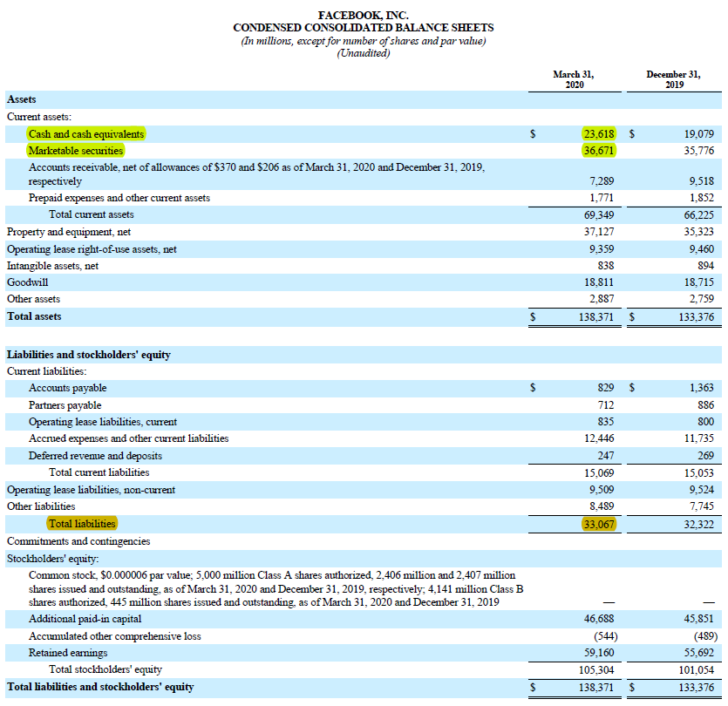The height and width of the screenshot is (706, 728).
Task: Select accounts payable value 829
Action: (606, 388)
